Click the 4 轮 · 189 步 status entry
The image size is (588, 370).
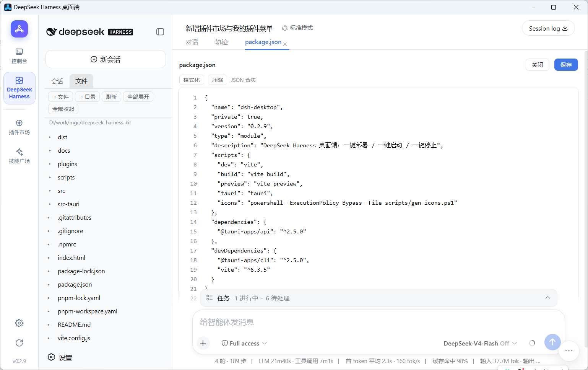point(231,361)
